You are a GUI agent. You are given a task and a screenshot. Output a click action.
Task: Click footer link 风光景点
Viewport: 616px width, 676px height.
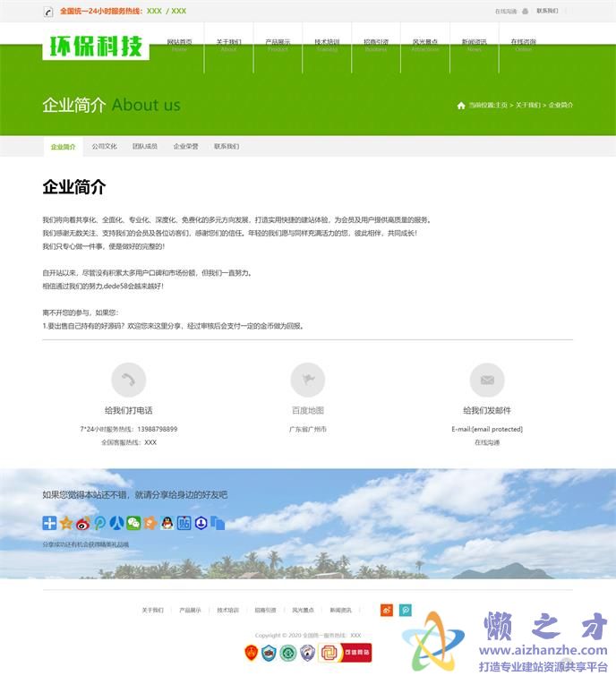tap(303, 611)
